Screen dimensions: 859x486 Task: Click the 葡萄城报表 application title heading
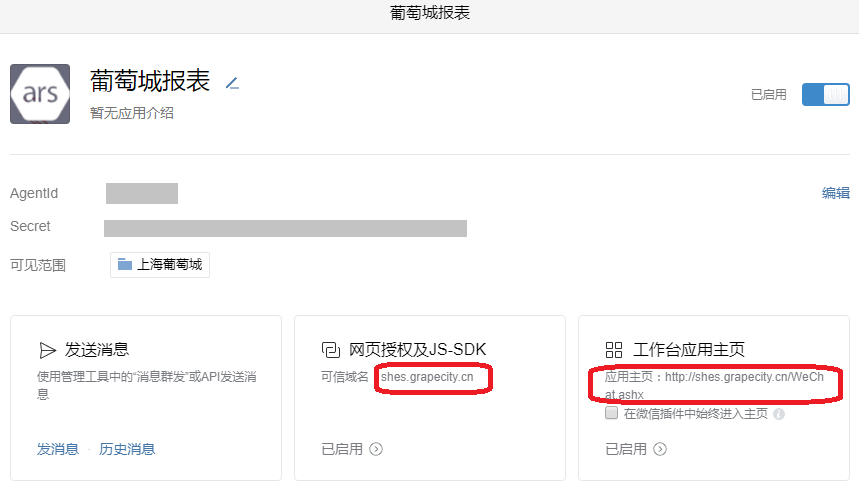pyautogui.click(x=150, y=81)
